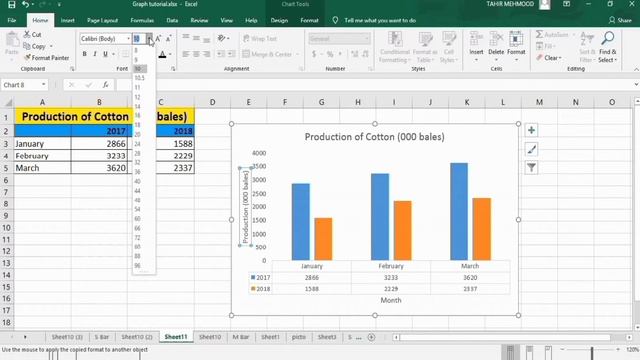The width and height of the screenshot is (640, 360).
Task: Toggle Underline formatting
Action: [105, 54]
